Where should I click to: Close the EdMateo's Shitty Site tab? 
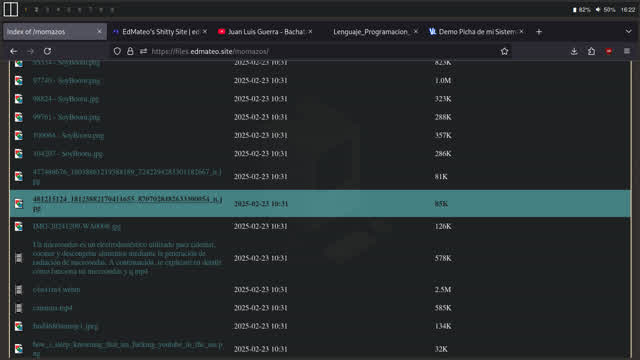point(205,31)
